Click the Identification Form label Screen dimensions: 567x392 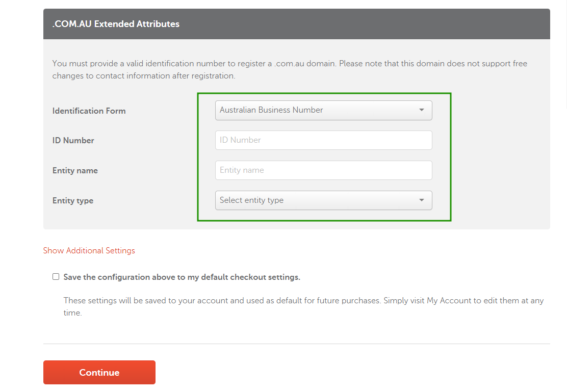click(x=89, y=111)
